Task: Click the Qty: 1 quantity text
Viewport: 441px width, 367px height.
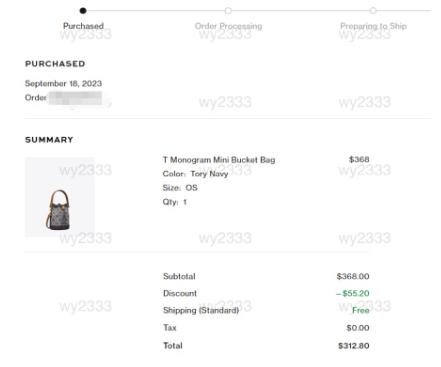Action: click(x=174, y=202)
